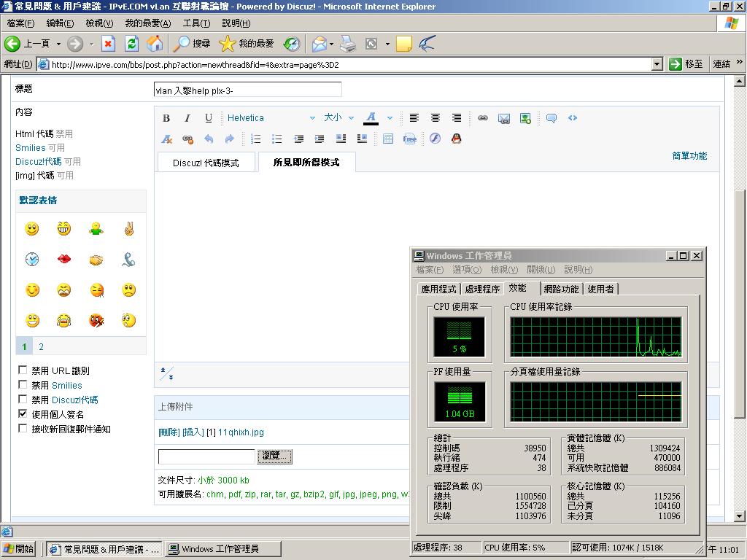Click the undo arrow in editor toolbar
This screenshot has height=560, width=747.
coord(209,139)
